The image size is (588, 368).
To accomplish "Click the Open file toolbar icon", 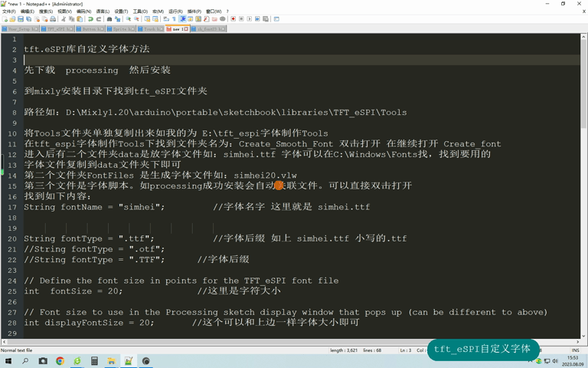I will click(x=12, y=18).
